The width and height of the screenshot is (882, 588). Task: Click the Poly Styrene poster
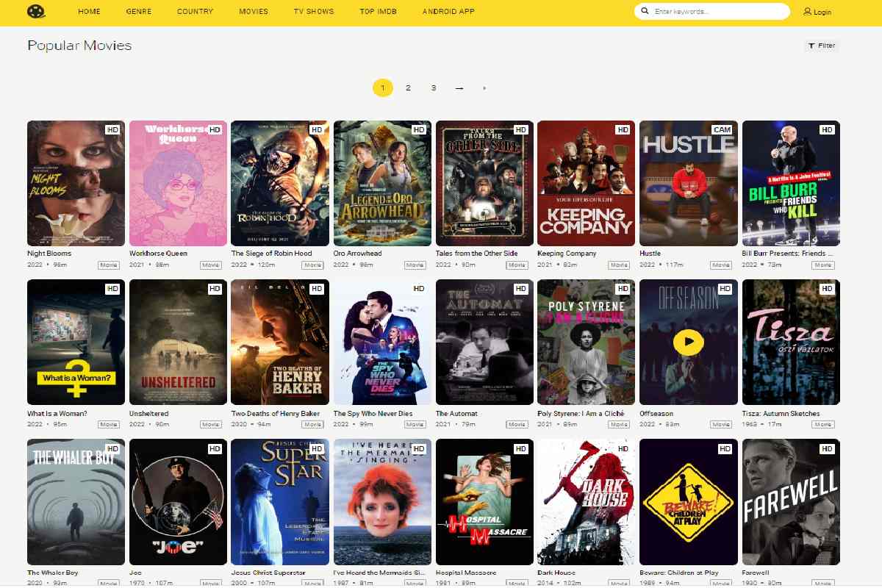587,343
